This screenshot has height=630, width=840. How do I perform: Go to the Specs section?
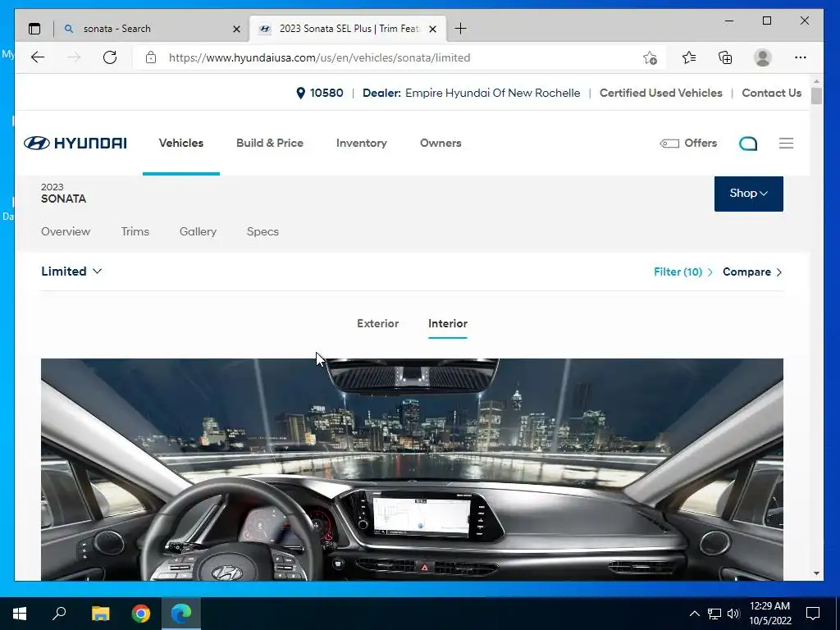coord(262,231)
